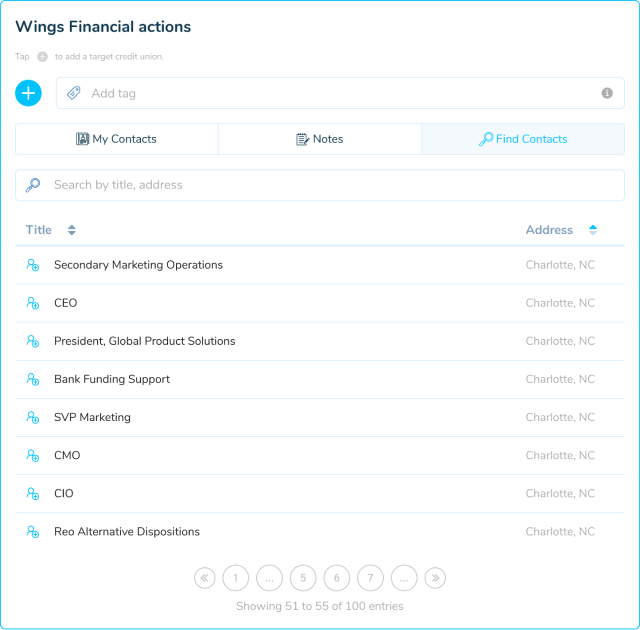The height and width of the screenshot is (630, 640).
Task: Add contact icon next to CMO
Action: tap(33, 455)
